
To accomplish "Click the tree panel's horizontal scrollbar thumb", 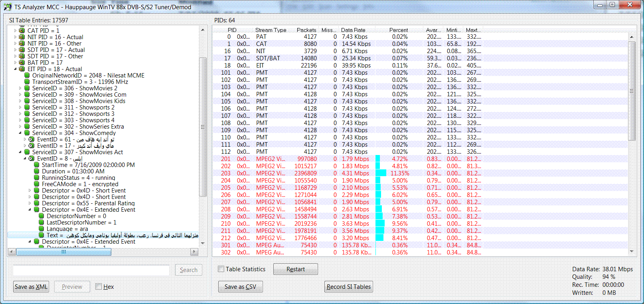I will (x=64, y=252).
